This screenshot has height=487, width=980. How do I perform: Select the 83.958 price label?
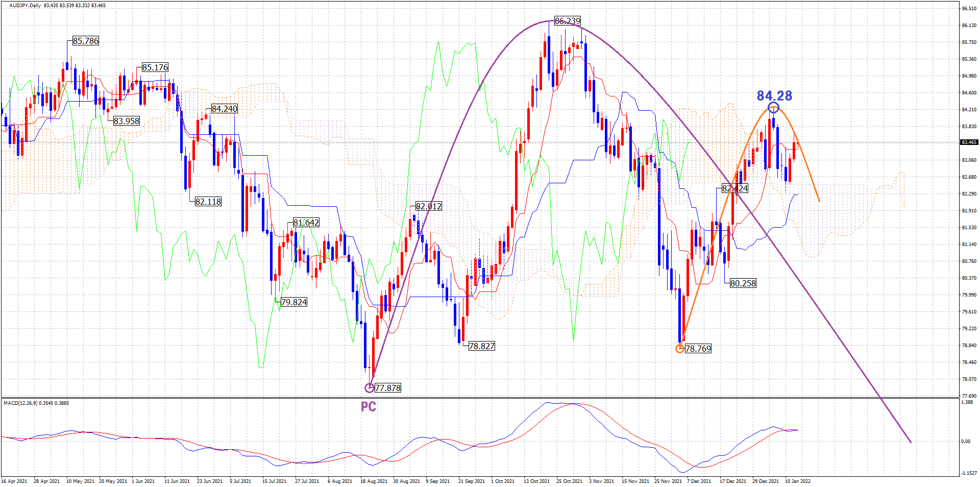[x=126, y=121]
